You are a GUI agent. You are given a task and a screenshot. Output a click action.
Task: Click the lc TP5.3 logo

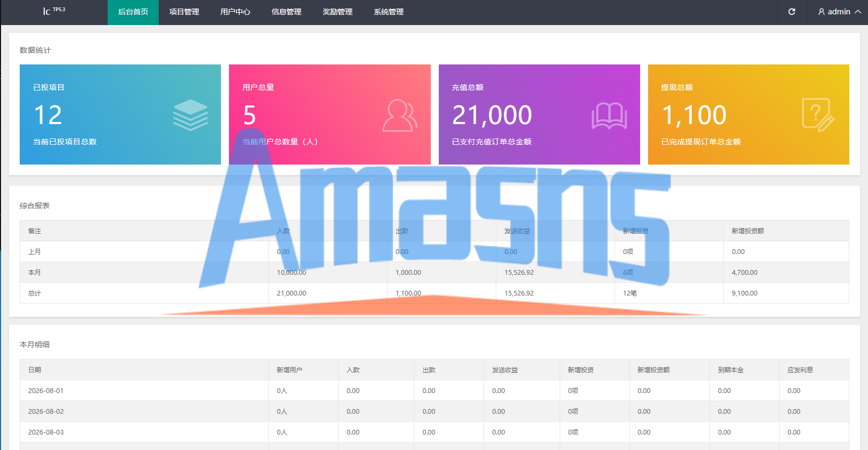click(x=54, y=11)
